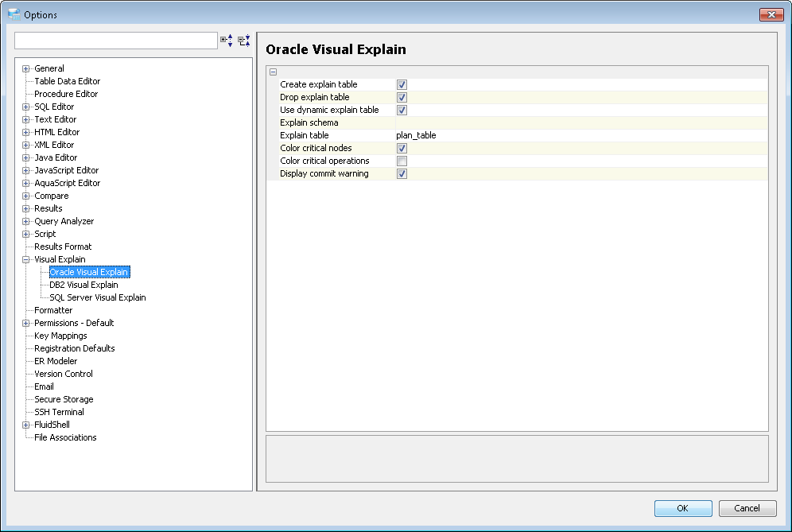
Task: Open Key Mappings options
Action: 60,336
